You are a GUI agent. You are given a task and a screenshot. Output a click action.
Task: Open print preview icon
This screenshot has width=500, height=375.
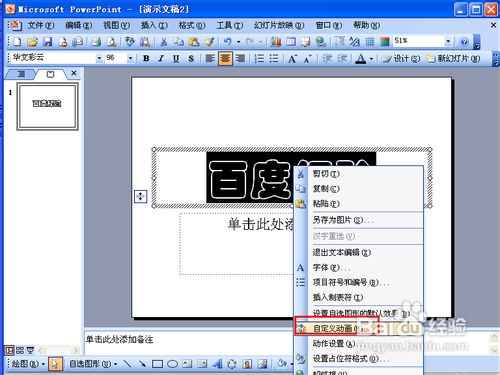pyautogui.click(x=111, y=42)
